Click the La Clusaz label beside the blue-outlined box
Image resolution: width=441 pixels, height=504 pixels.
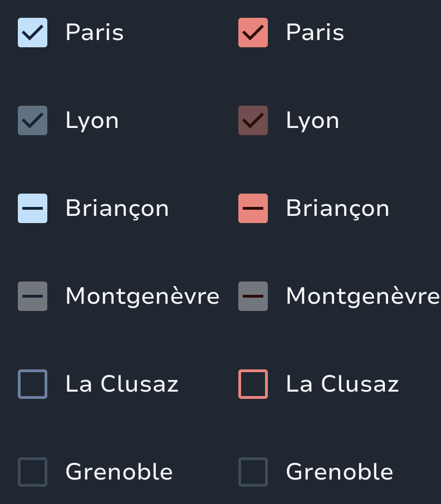[121, 384]
